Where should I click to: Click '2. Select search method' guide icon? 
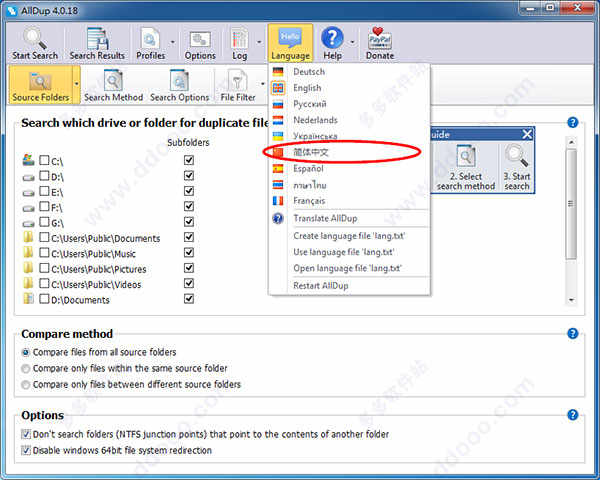click(466, 157)
